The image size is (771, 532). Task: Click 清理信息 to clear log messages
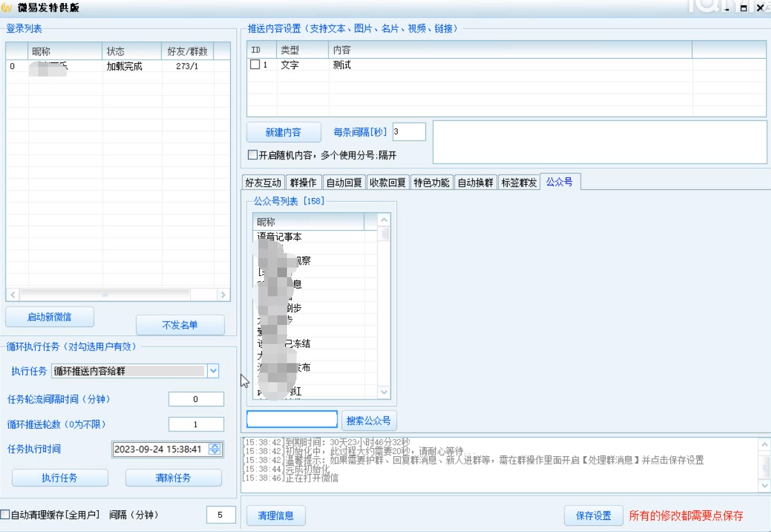[275, 515]
